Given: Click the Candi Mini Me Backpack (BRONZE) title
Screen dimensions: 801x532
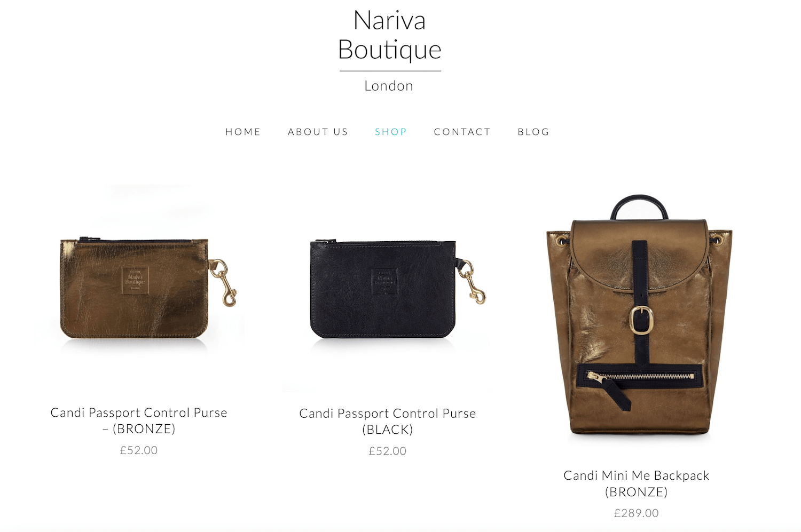Looking at the screenshot, I should point(637,483).
